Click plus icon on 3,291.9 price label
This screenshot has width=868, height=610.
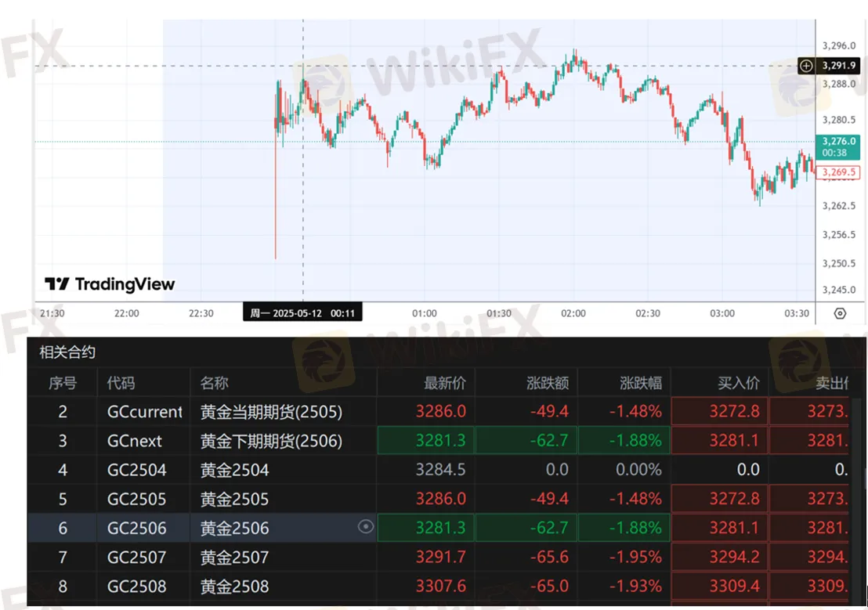coord(806,66)
